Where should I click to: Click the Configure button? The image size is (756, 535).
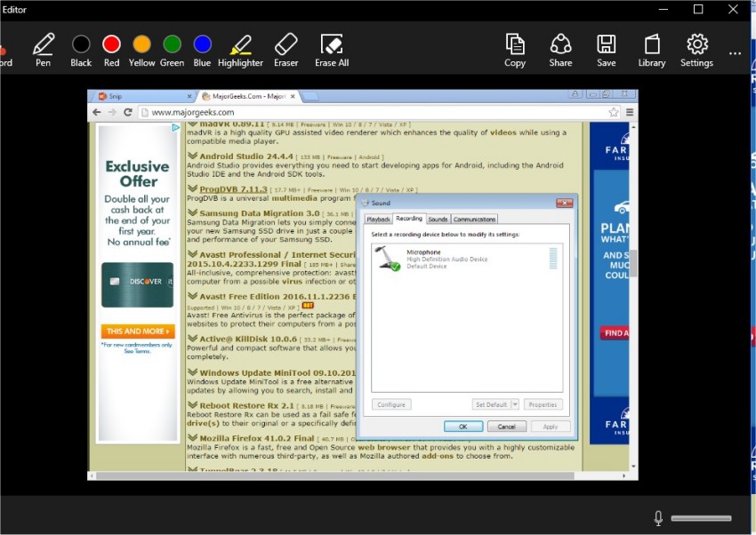[391, 404]
